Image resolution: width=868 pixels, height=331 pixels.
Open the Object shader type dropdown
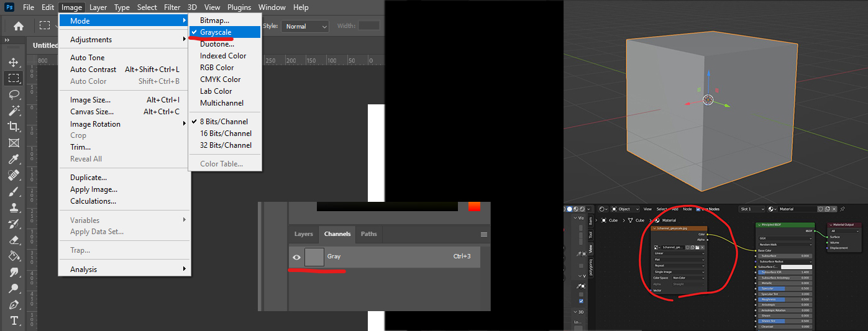click(625, 209)
